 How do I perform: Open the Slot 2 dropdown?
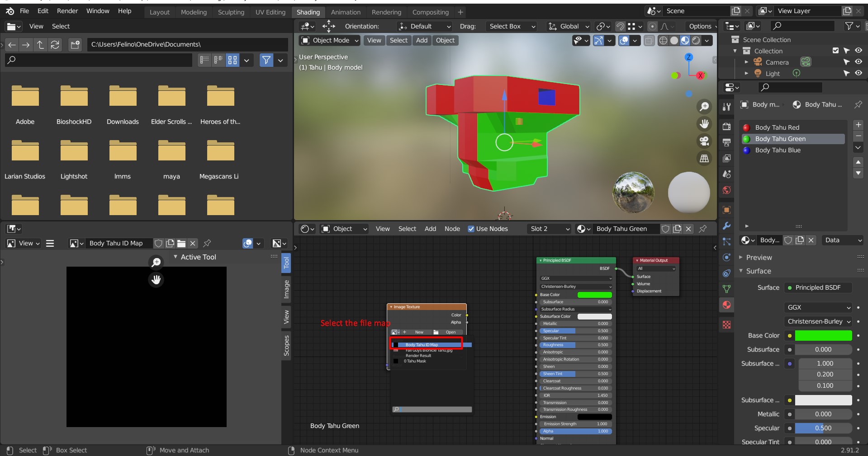pyautogui.click(x=550, y=229)
